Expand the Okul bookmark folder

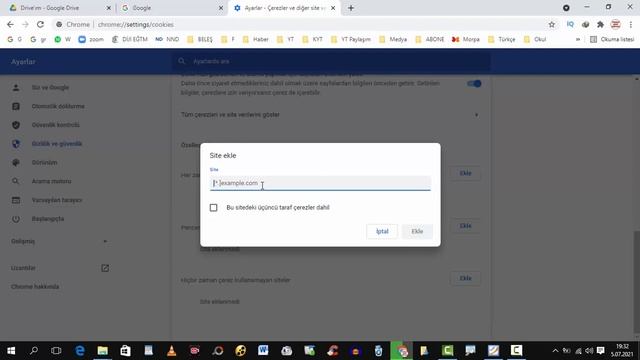point(535,39)
